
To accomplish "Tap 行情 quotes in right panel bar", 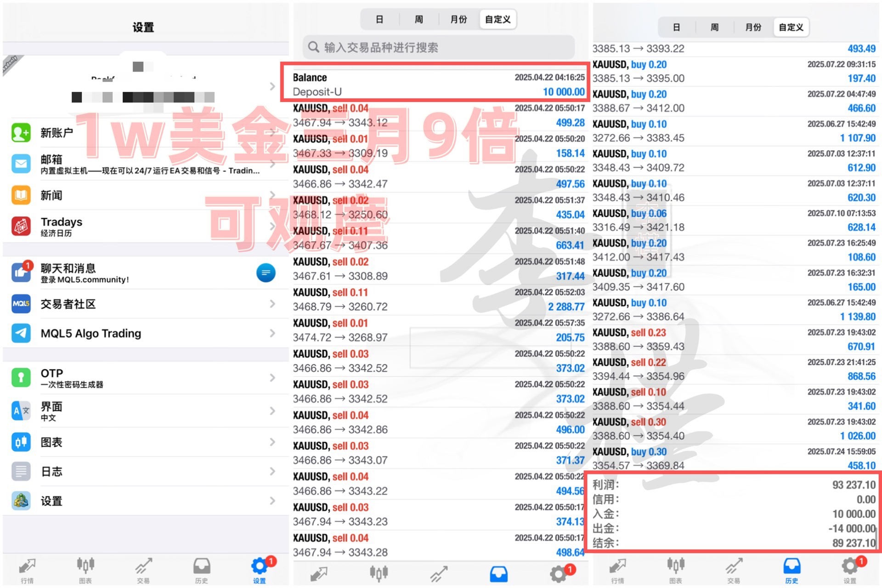I will (x=618, y=571).
